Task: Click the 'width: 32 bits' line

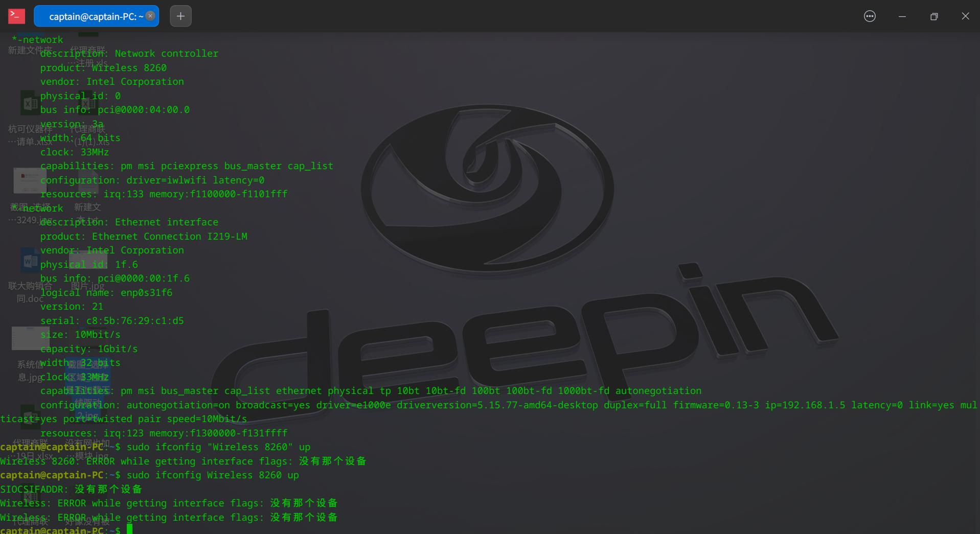Action: click(x=80, y=363)
